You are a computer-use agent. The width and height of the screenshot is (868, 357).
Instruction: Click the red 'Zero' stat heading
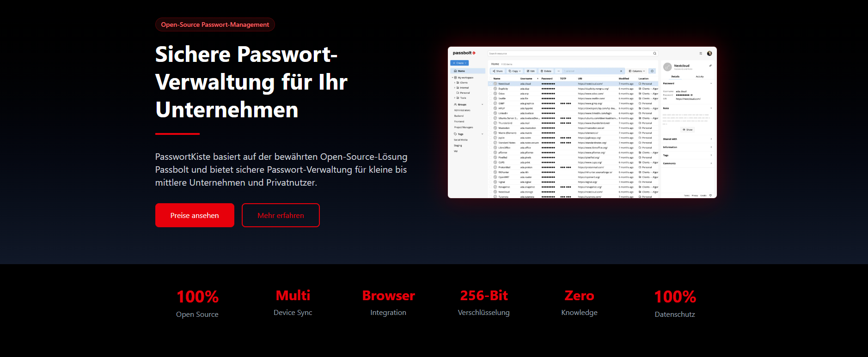tap(580, 296)
